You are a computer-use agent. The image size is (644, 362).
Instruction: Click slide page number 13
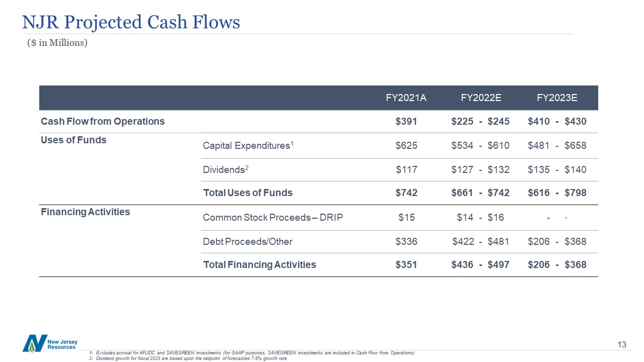[x=622, y=344]
